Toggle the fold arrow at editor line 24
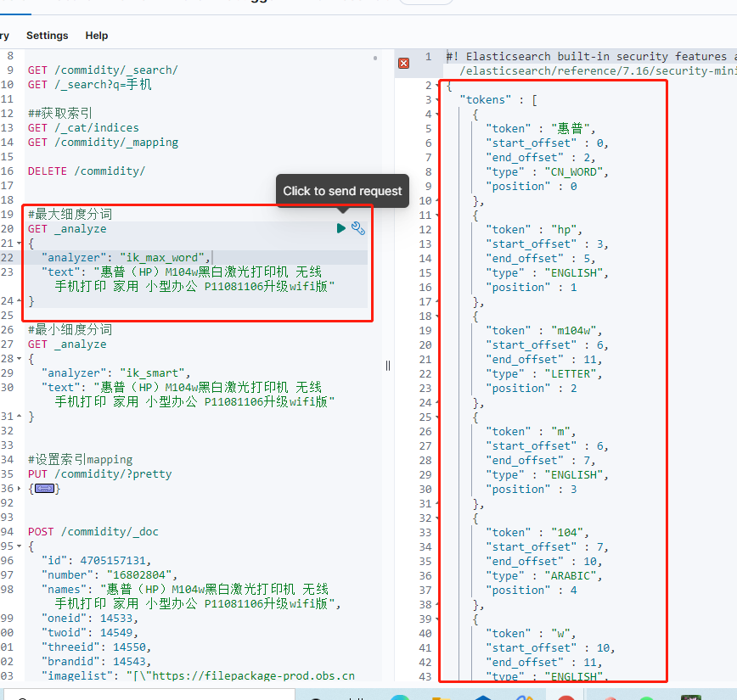 click(x=20, y=300)
